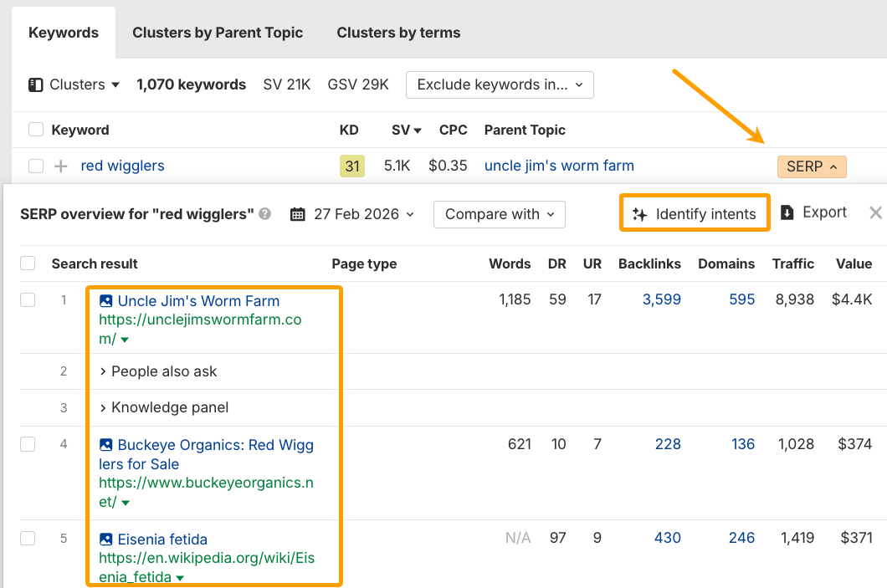Switch to the Clusters by terms tab
This screenshot has height=588, width=887.
click(x=398, y=33)
